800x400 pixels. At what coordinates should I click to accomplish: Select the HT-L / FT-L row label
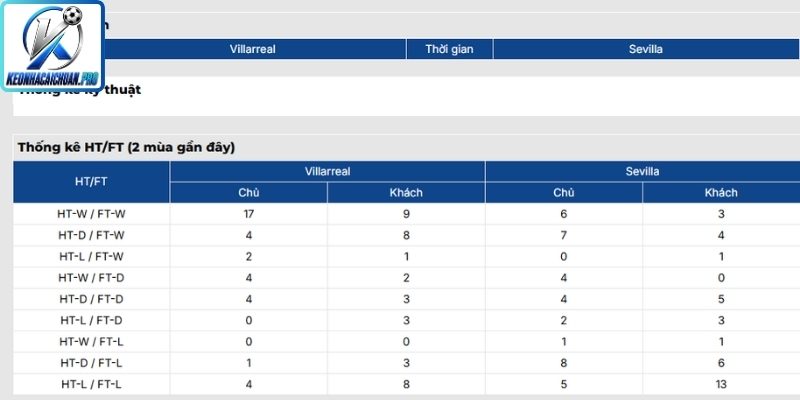91,385
